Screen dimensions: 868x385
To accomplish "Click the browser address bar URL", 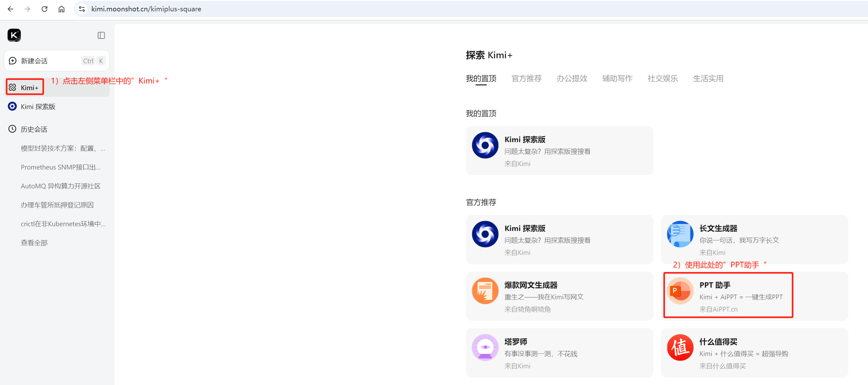I will 146,9.
